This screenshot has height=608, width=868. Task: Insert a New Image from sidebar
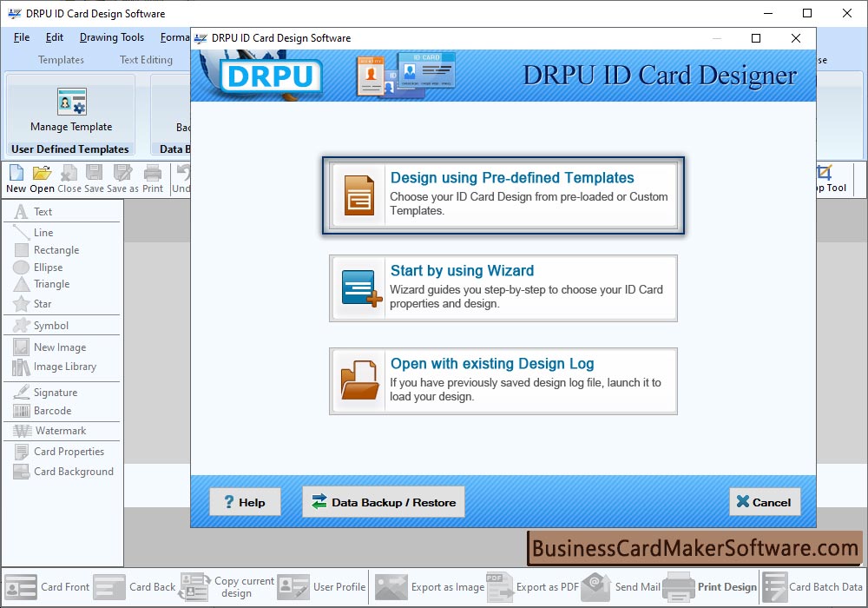(x=49, y=347)
